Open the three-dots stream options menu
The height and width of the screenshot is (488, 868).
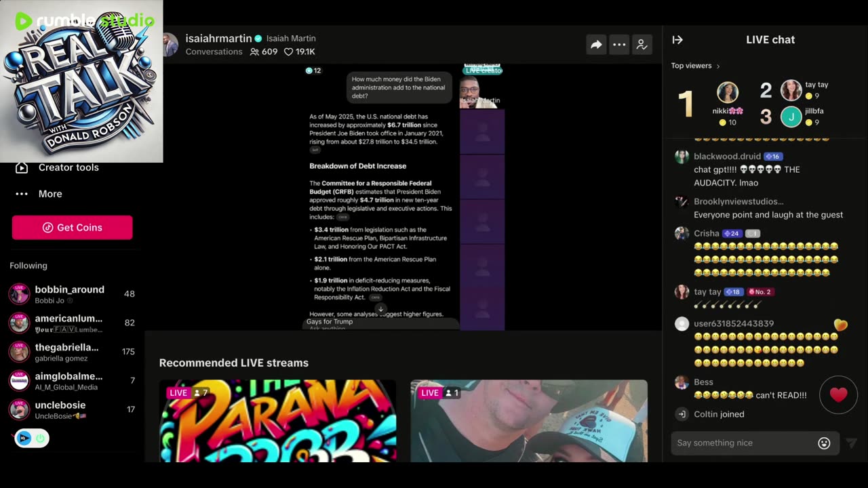tap(619, 45)
